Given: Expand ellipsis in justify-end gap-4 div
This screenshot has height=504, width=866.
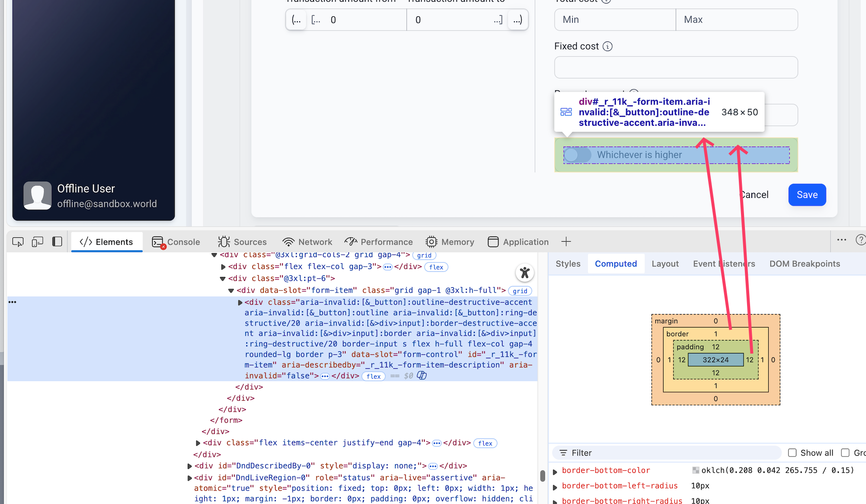Looking at the screenshot, I should 437,443.
